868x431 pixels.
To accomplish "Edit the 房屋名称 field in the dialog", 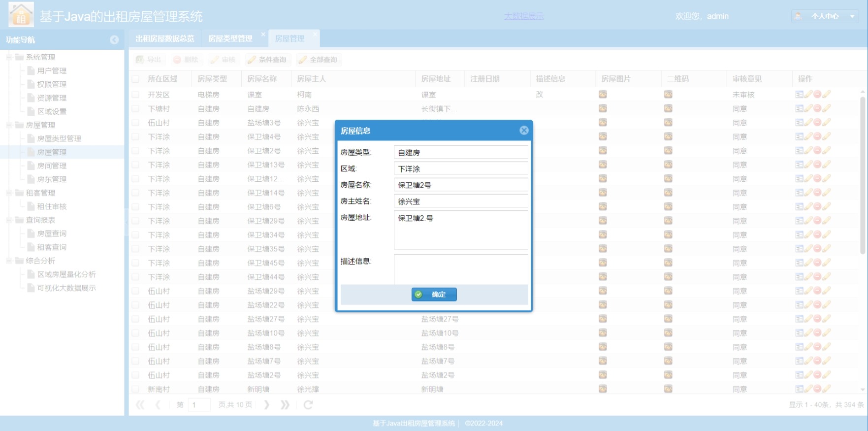I will tap(461, 185).
